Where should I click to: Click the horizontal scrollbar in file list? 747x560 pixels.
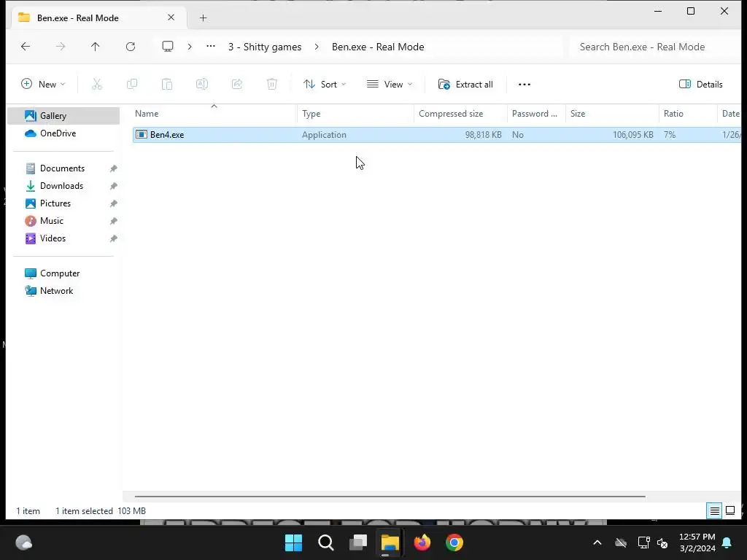(390, 497)
